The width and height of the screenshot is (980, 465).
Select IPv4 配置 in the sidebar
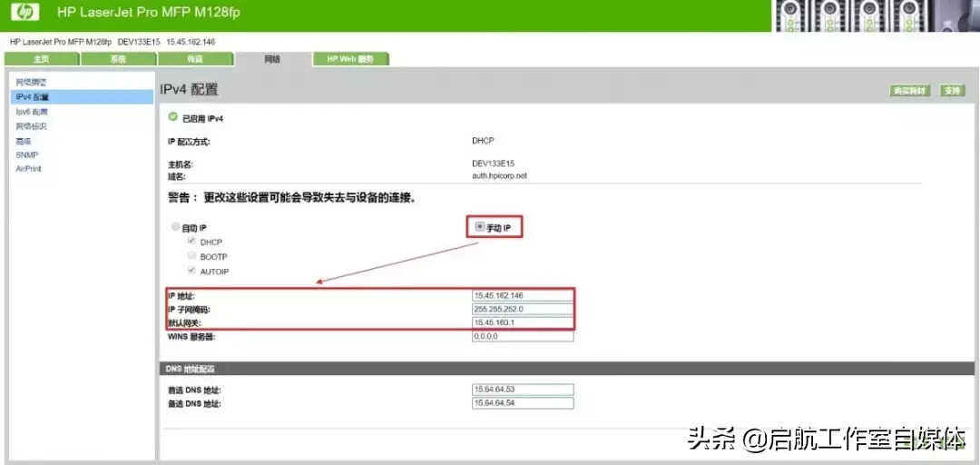pyautogui.click(x=82, y=97)
